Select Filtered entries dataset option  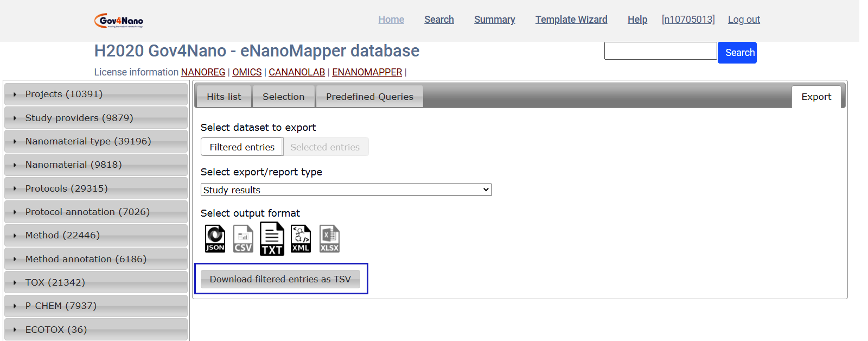[x=242, y=147]
